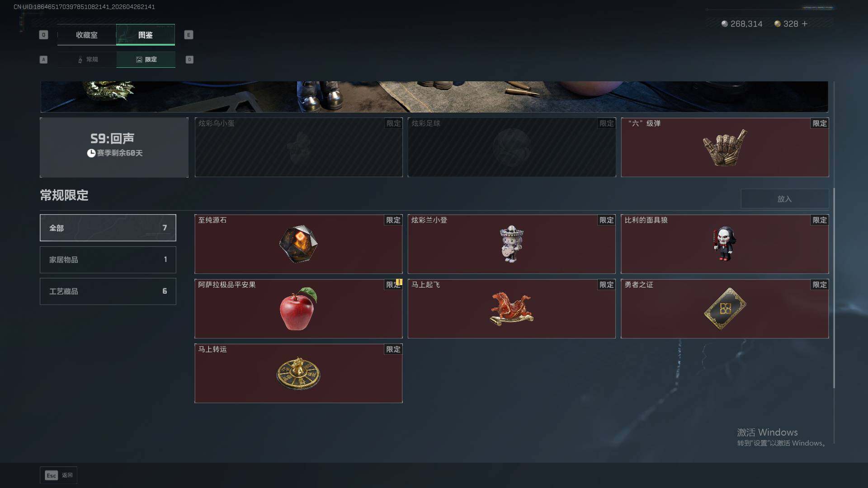Viewport: 868px width, 488px height.
Task: Select the 限定 sub-tab
Action: tap(146, 60)
